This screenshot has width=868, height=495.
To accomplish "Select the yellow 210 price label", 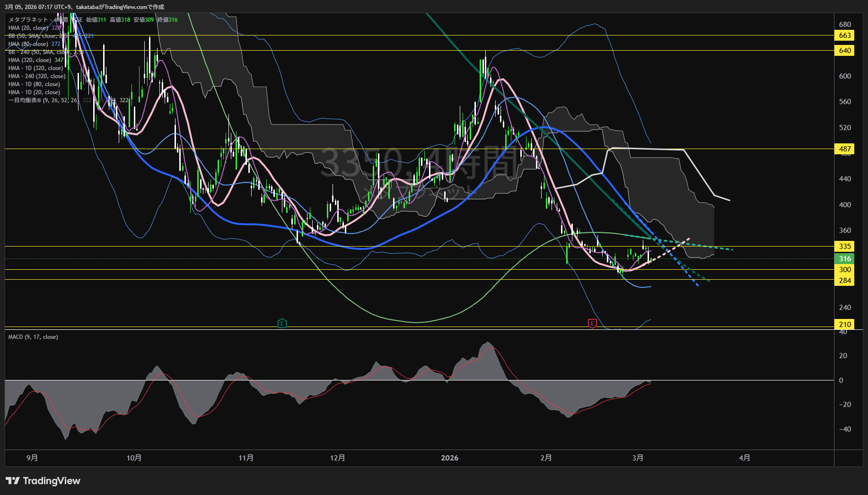I will 845,325.
